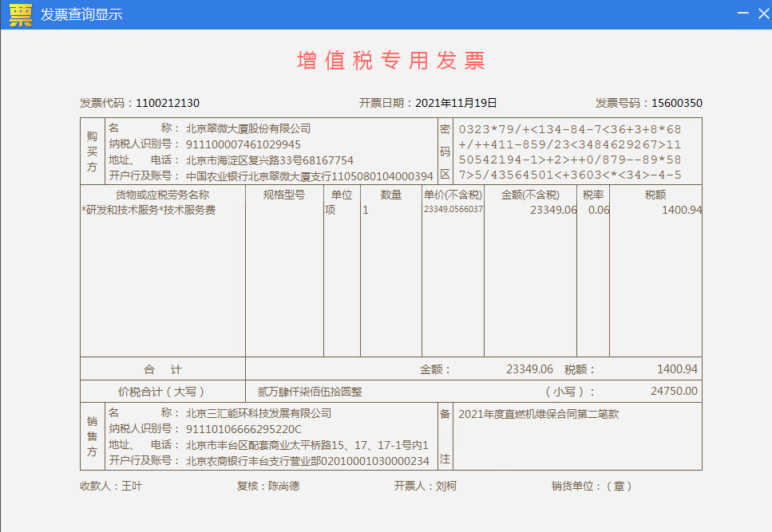
Task: Select the 研发和技术服务 item row name
Action: pyautogui.click(x=148, y=210)
